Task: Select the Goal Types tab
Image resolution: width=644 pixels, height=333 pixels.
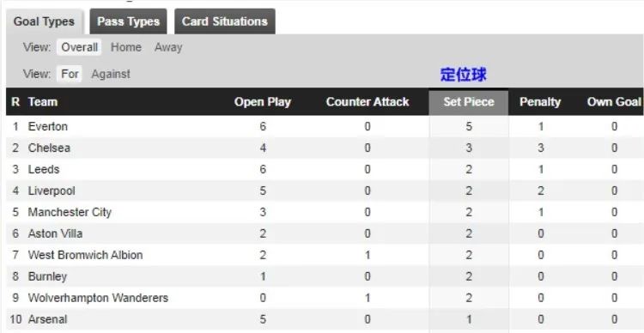Action: coord(45,21)
